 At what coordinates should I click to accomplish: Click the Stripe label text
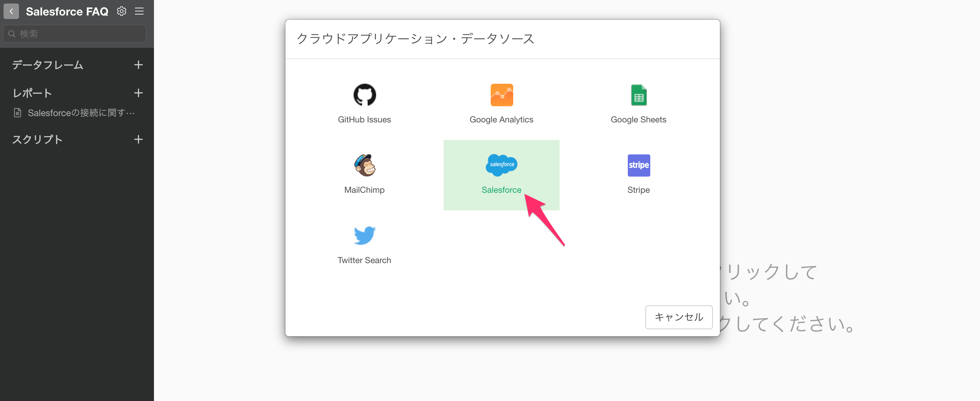[639, 190]
